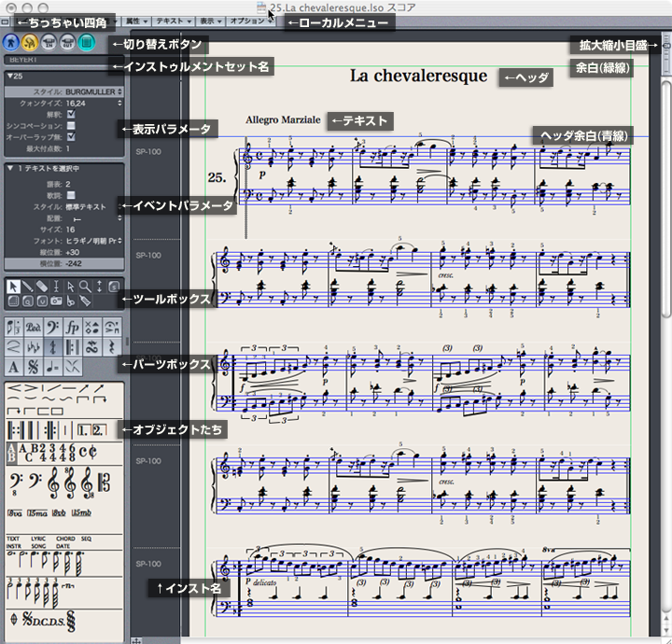
Task: Click the INSTR text object
Action: (x=14, y=546)
